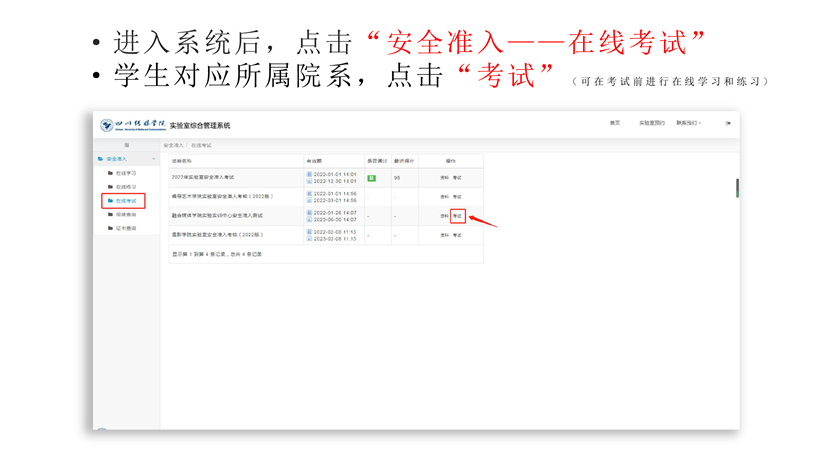
Task: Click the page vertical scrollbar thumb
Action: pyautogui.click(x=737, y=188)
